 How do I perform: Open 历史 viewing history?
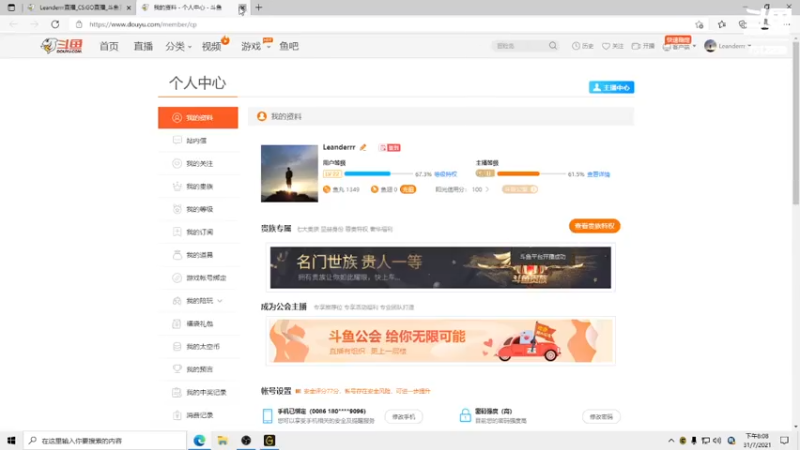pyautogui.click(x=583, y=46)
